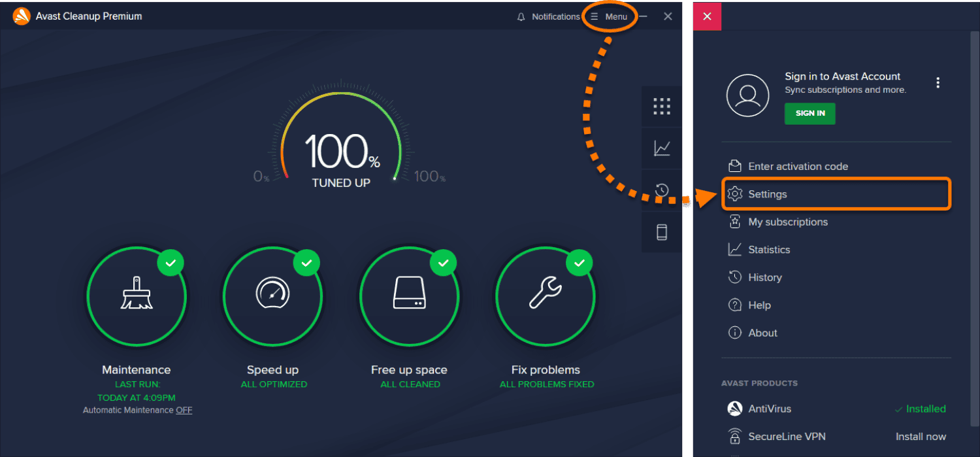This screenshot has width=980, height=457.
Task: Click the My subscriptions badge icon
Action: (x=735, y=222)
